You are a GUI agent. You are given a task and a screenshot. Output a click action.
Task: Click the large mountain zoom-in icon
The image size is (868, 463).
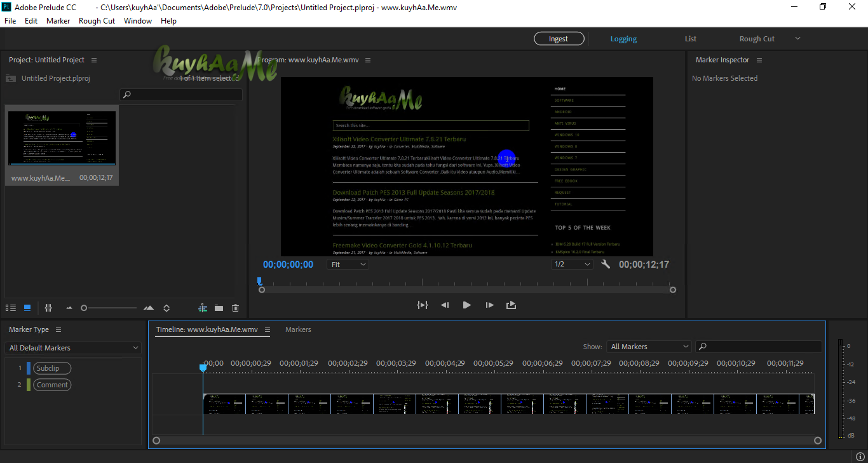click(x=149, y=308)
